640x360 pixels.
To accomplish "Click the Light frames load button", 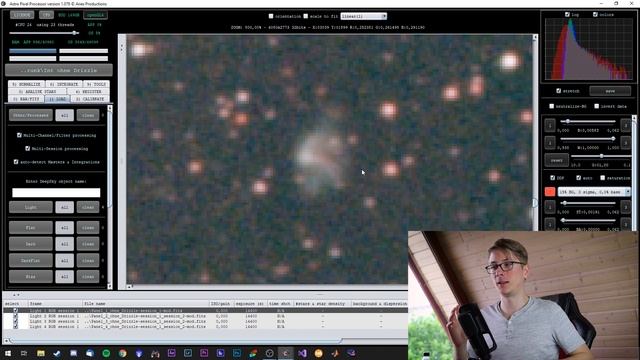I will (31, 207).
